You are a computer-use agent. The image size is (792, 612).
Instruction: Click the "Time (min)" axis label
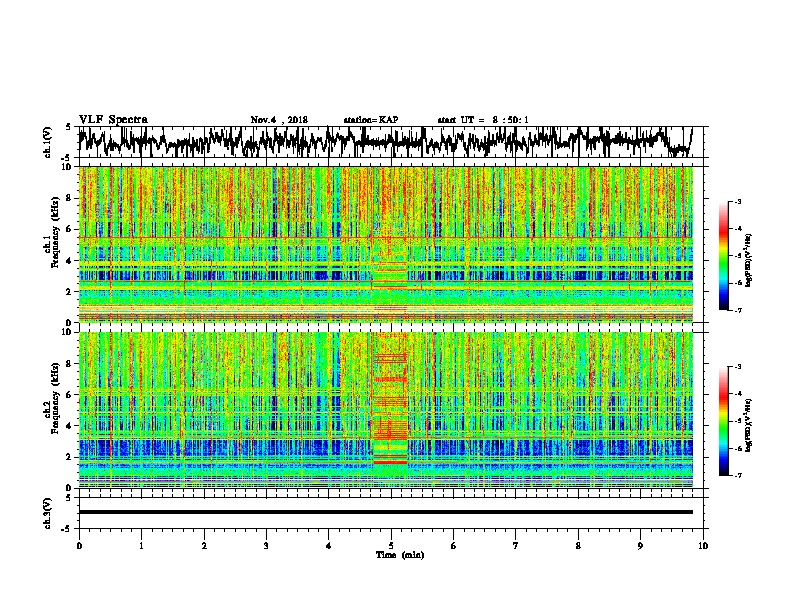coord(400,555)
